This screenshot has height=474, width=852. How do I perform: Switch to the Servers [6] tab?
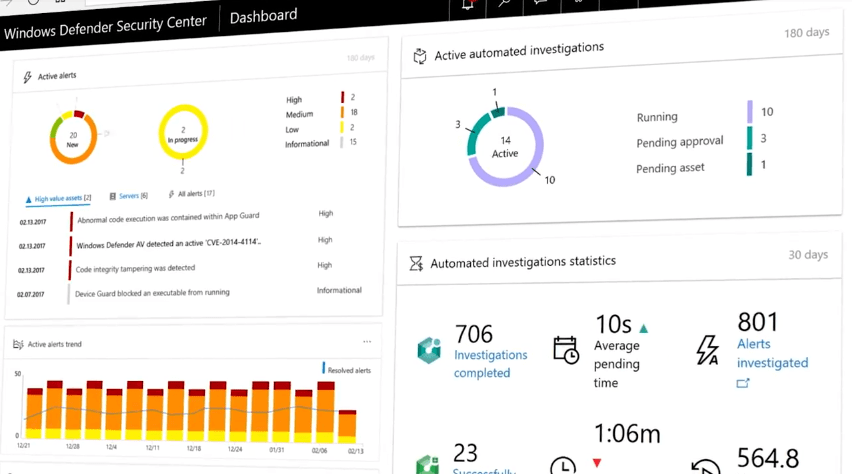click(x=129, y=196)
